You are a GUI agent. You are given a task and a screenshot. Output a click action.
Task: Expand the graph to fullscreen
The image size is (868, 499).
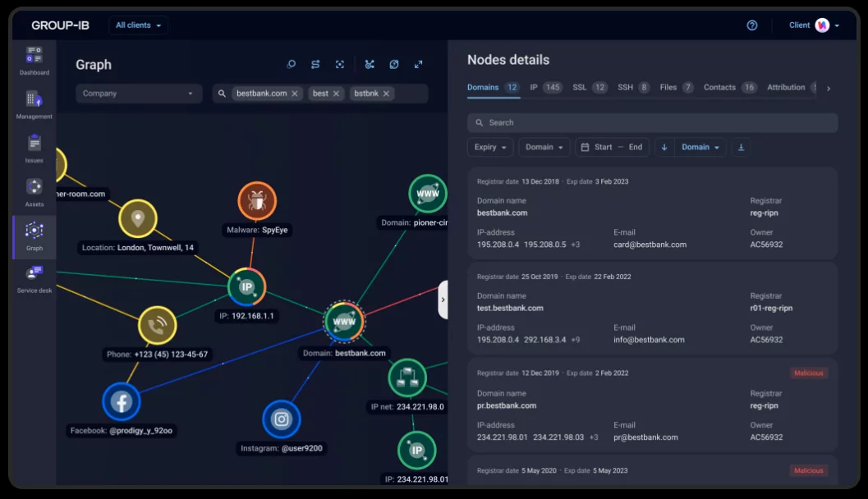(419, 65)
